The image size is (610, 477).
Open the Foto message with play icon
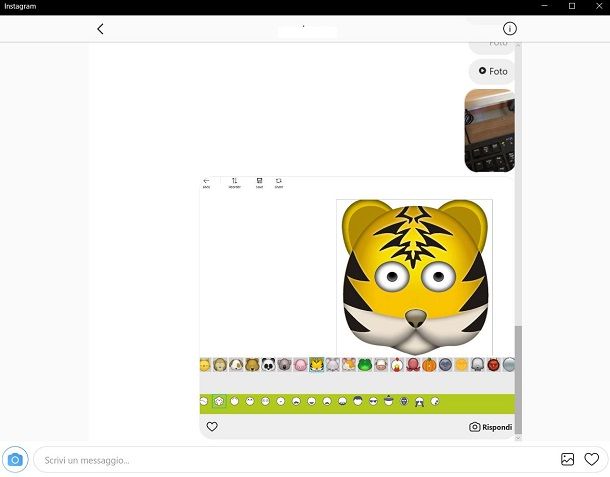tap(492, 71)
